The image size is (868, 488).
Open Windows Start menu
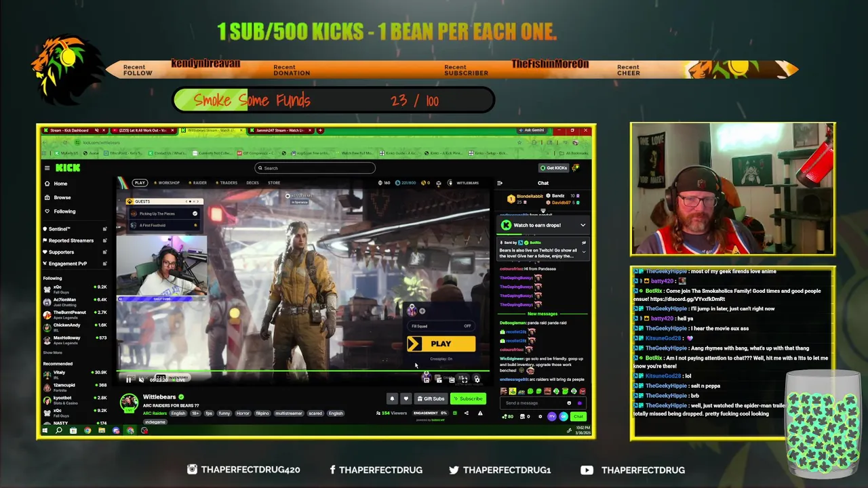point(45,430)
